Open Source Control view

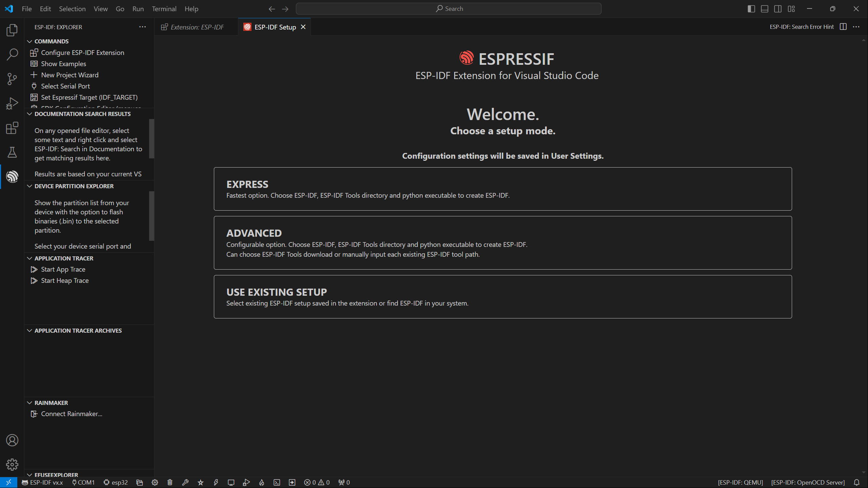click(12, 79)
